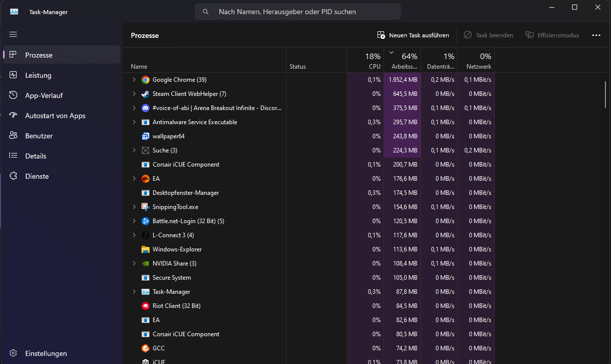Click the 0,2 MBit/s network cell of Suche

click(476, 150)
